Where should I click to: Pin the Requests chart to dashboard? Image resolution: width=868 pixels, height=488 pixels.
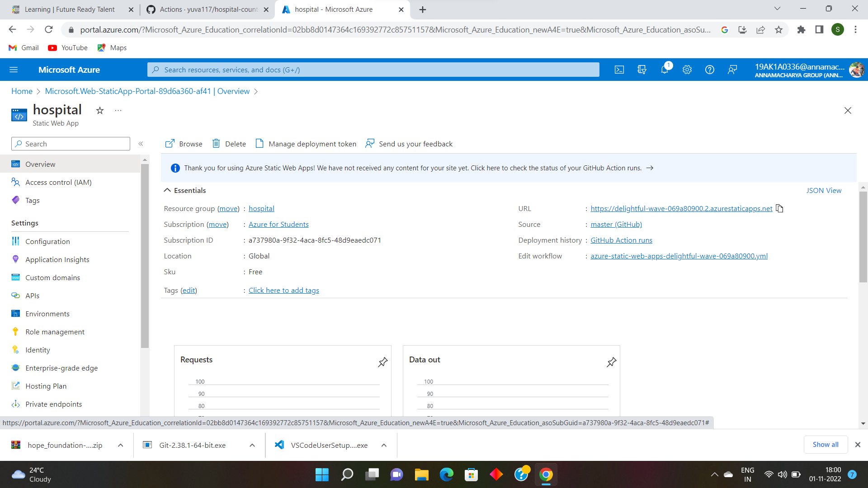[x=383, y=362]
